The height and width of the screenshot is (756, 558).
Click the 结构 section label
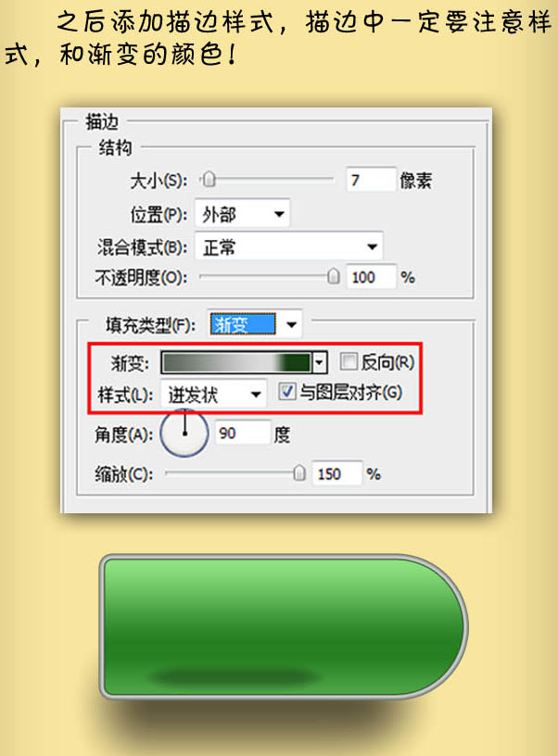(115, 147)
